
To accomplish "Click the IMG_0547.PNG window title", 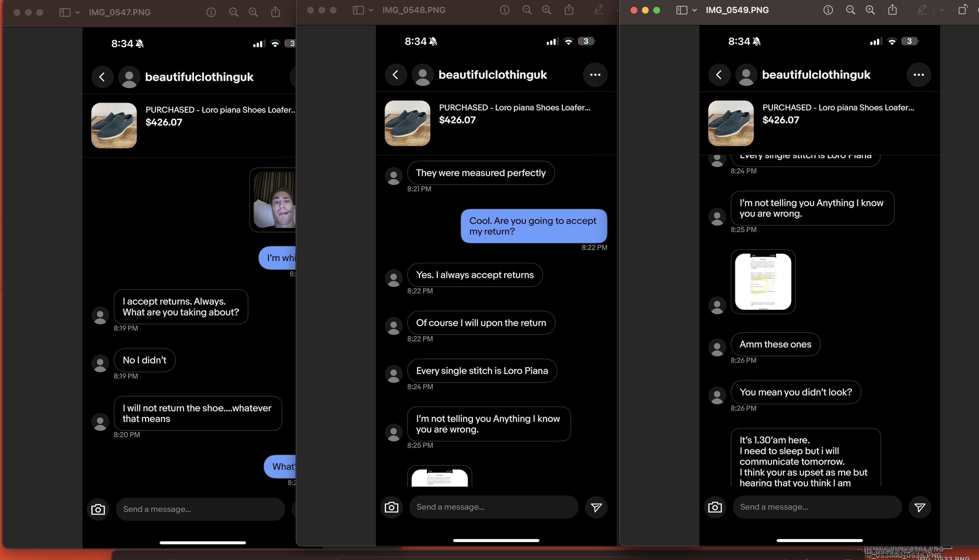I will tap(120, 12).
